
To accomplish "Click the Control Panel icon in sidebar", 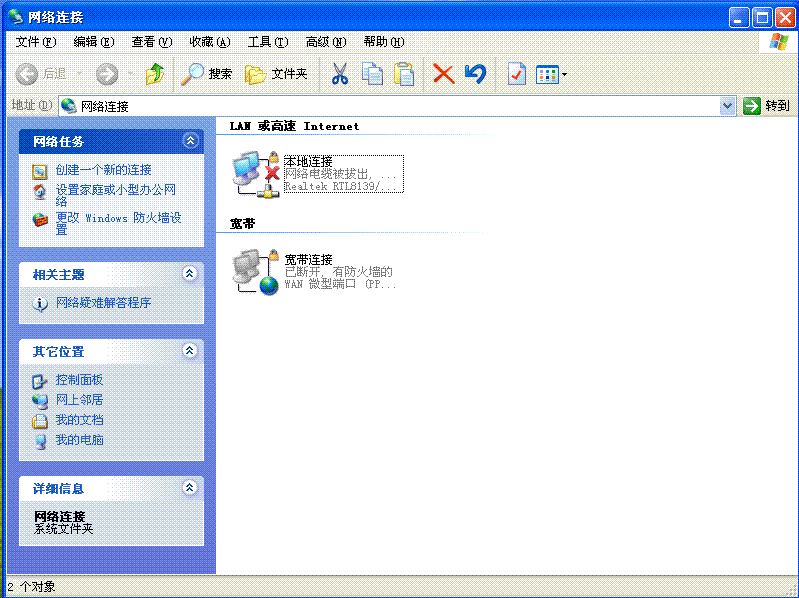I will [40, 381].
